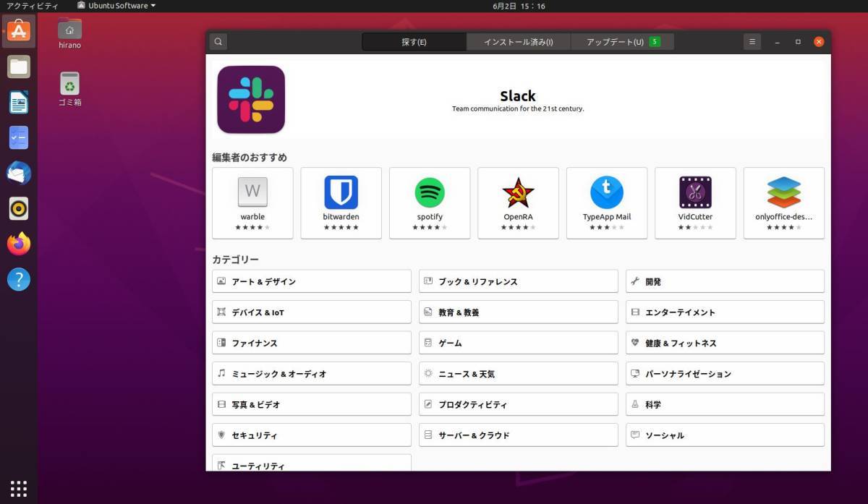Open the bitwarden app card
This screenshot has width=868, height=504.
coord(341,203)
